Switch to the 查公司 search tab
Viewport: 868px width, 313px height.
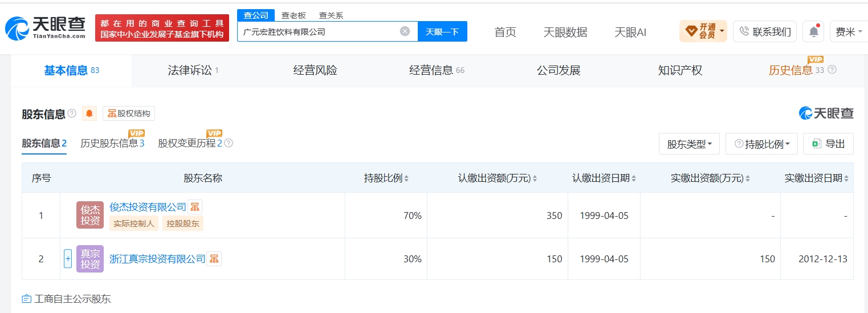(256, 15)
